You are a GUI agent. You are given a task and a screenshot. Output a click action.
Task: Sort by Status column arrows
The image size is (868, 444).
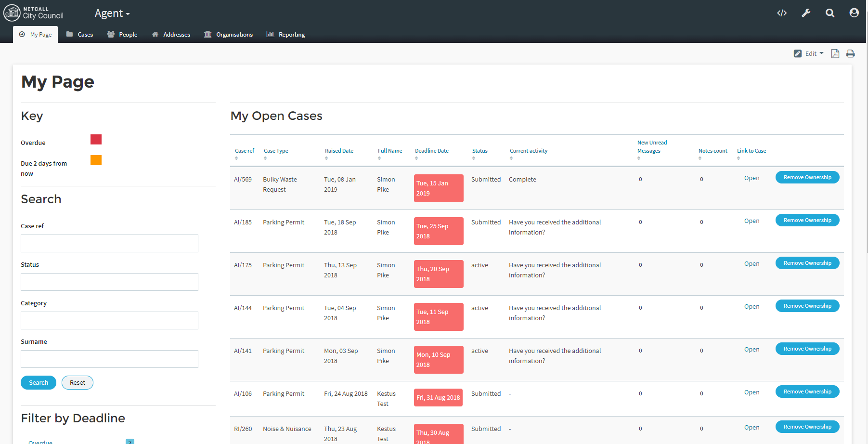point(474,158)
